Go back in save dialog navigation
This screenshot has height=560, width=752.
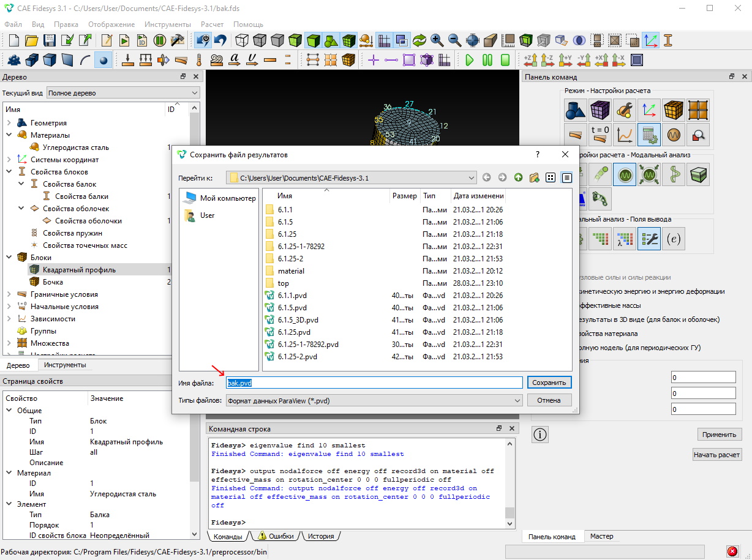[x=486, y=177]
